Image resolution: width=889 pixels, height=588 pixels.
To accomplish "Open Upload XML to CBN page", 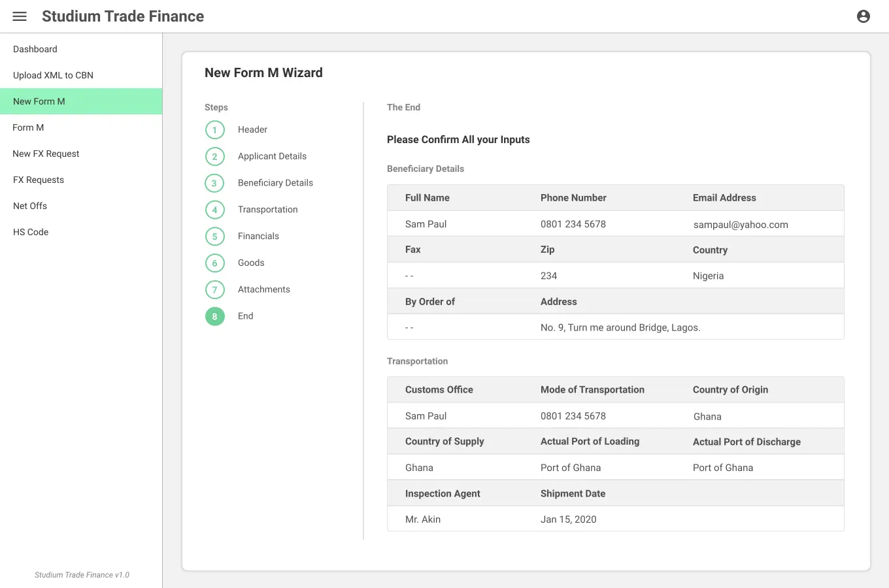I will click(x=81, y=75).
